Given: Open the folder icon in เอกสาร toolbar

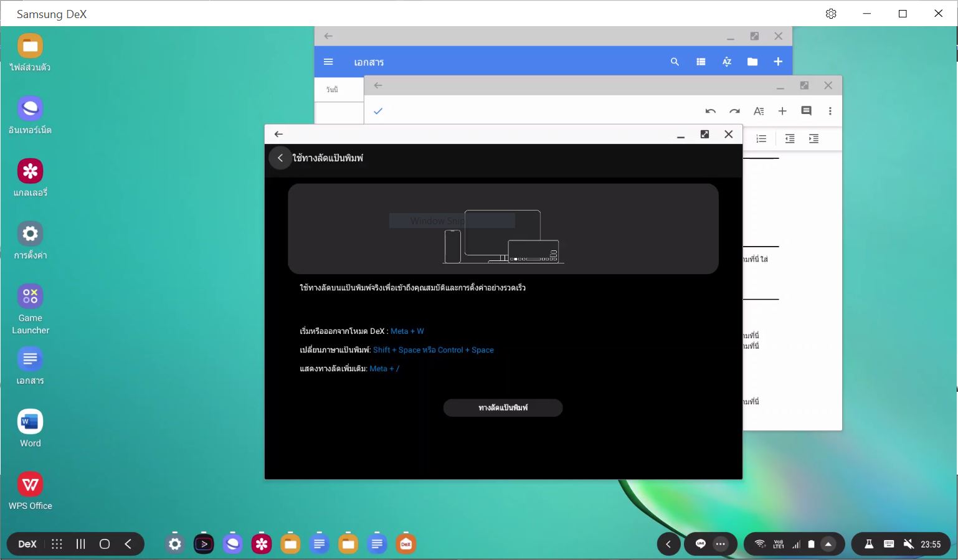Looking at the screenshot, I should click(x=752, y=62).
